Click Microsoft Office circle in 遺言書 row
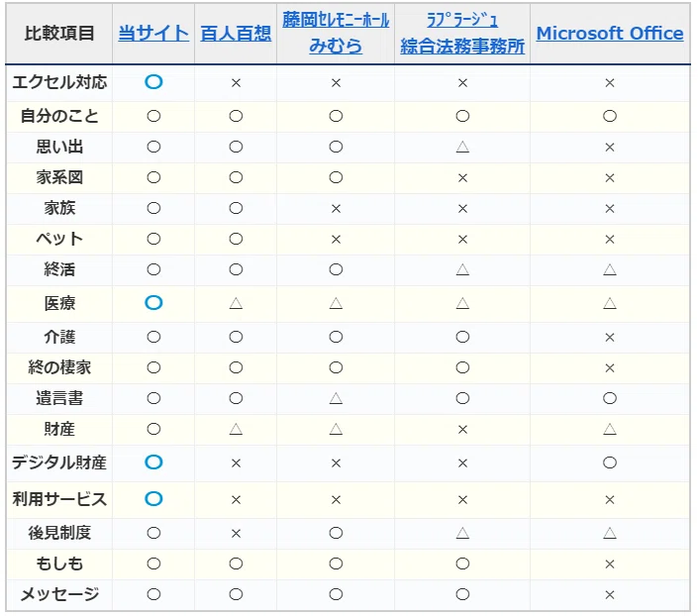Viewport: 698px width, 616px height. 610,398
